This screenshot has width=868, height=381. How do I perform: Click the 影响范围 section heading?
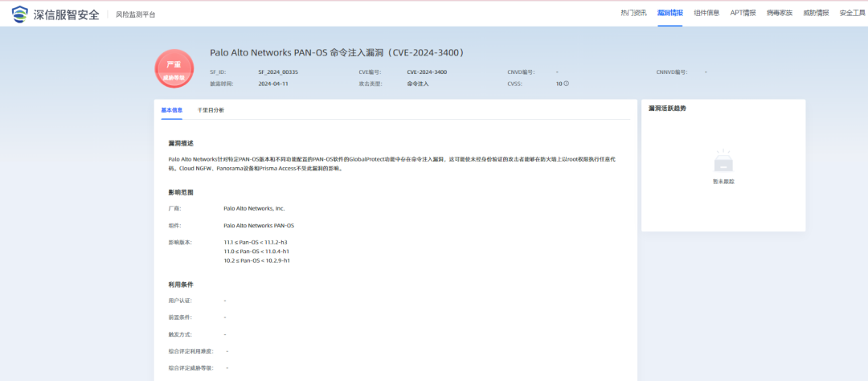click(x=181, y=193)
